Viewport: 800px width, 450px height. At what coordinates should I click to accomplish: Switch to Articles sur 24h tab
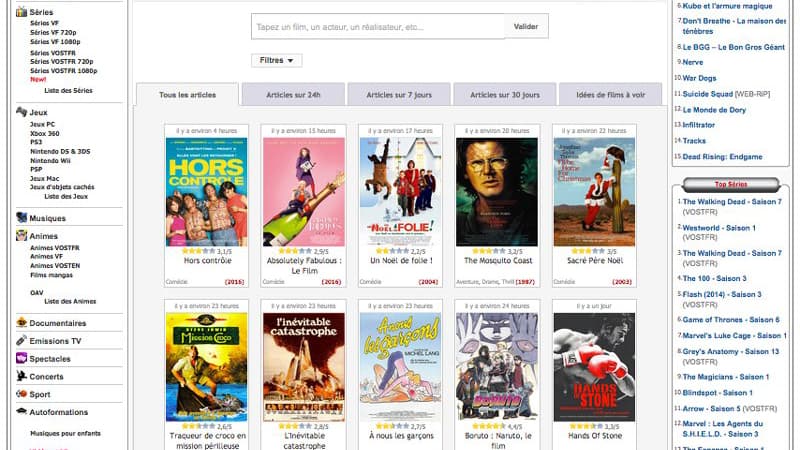pos(293,95)
